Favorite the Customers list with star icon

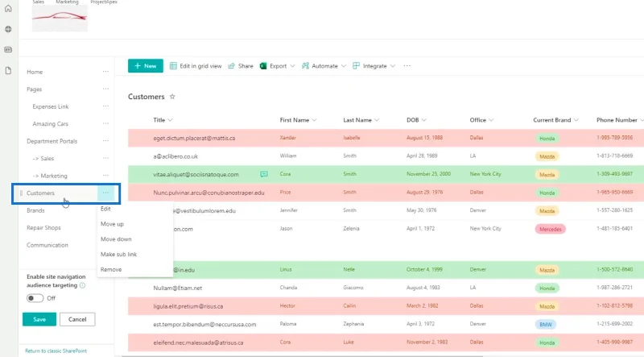[x=172, y=97]
